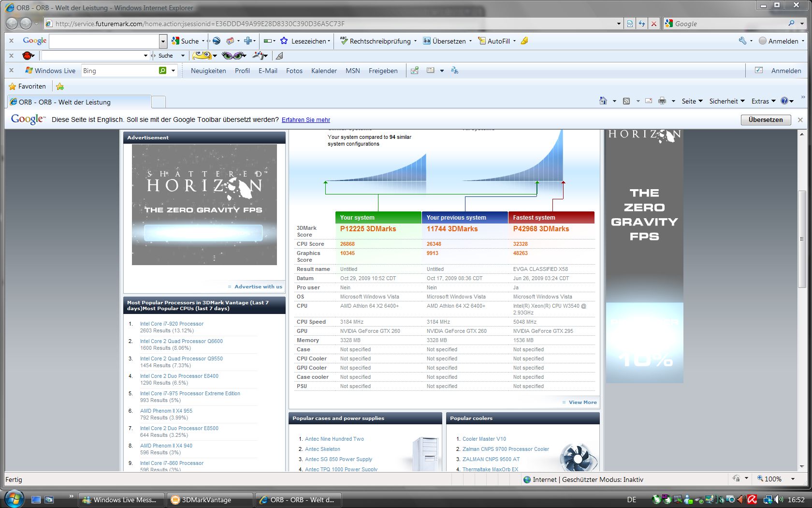812x508 pixels.
Task: Open the Google toolbar search box dropdown
Action: tap(163, 41)
